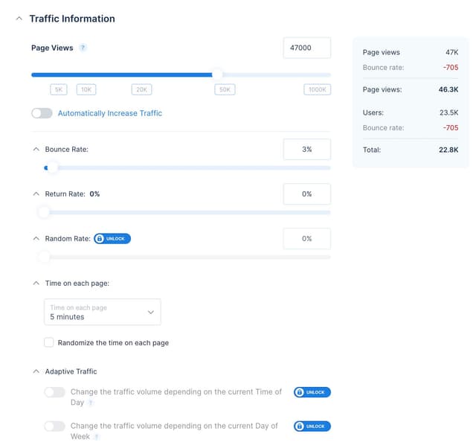Edit the Random Rate 0% field
The height and width of the screenshot is (448, 476).
tap(307, 238)
